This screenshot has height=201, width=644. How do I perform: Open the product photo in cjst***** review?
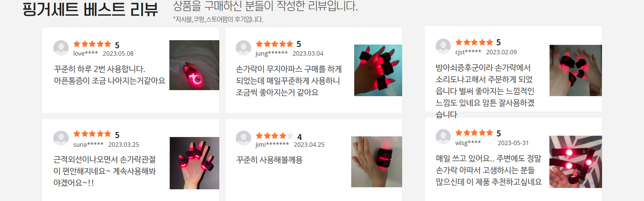pos(576,70)
